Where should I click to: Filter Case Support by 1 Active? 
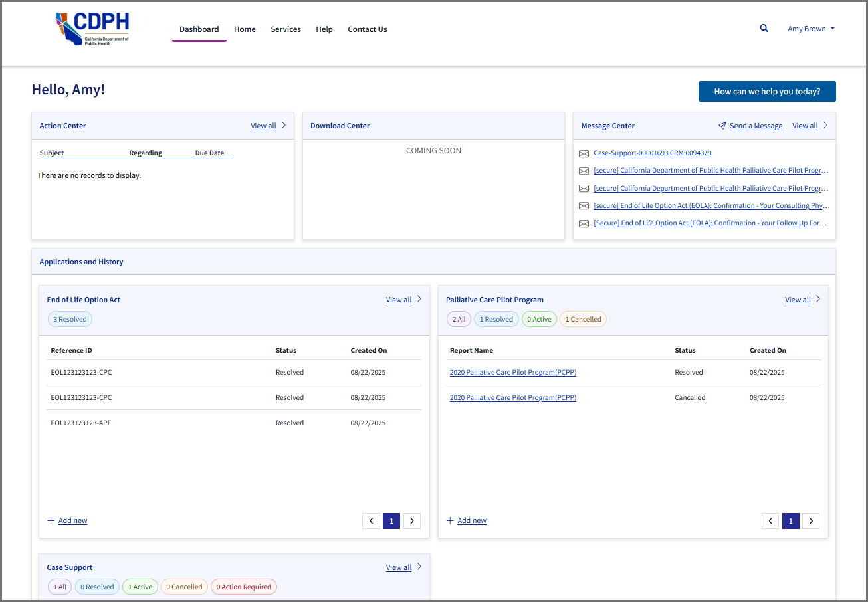[x=140, y=587]
